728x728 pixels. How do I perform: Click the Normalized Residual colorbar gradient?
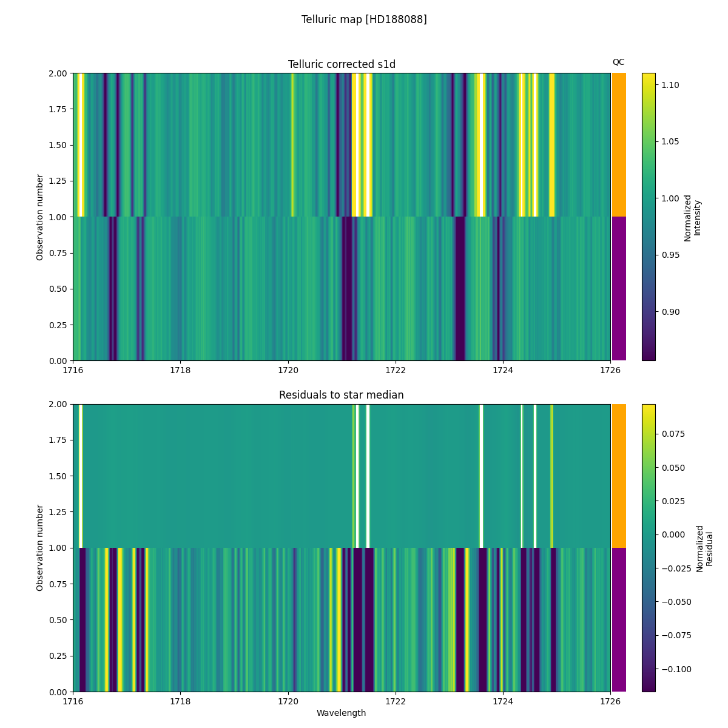649,548
